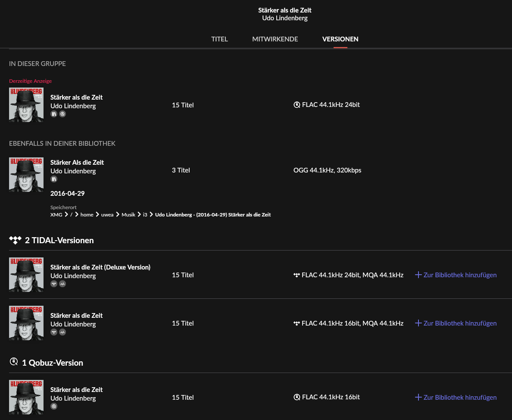Open the 'Musik' folder in the storage path
Image resolution: width=512 pixels, height=420 pixels.
coord(128,215)
